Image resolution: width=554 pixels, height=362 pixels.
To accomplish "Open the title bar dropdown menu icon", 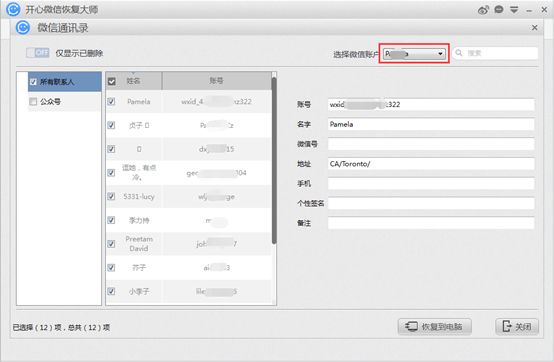I will point(514,10).
